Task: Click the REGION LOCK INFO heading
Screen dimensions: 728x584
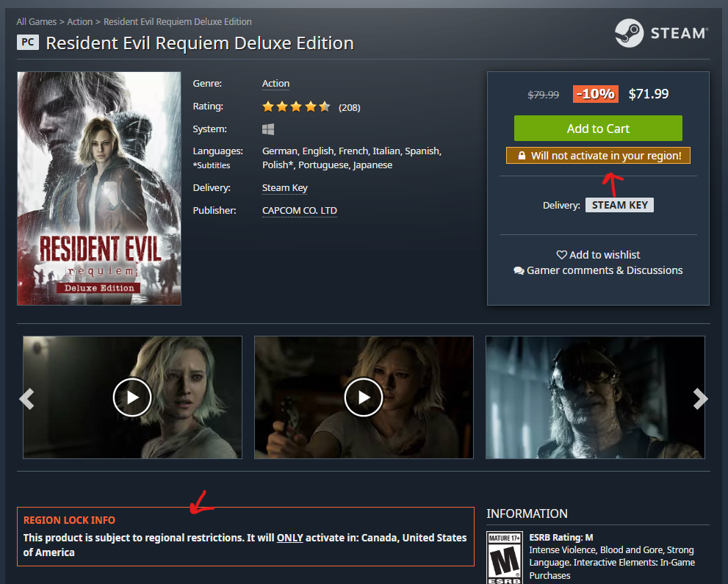Action: (x=69, y=520)
